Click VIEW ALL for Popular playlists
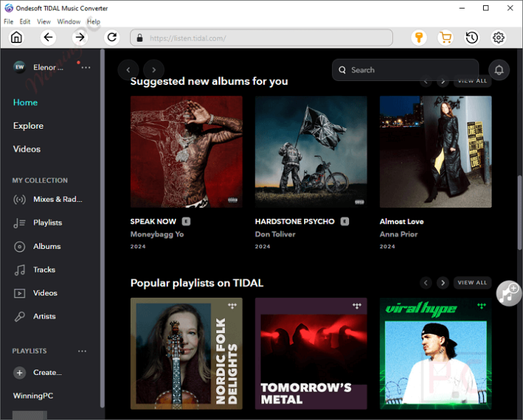This screenshot has height=420, width=523. pos(472,283)
